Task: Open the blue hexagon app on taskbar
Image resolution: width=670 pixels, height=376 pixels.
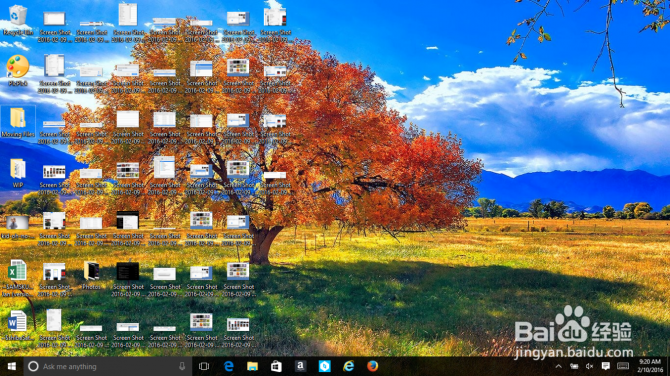Action: point(324,366)
